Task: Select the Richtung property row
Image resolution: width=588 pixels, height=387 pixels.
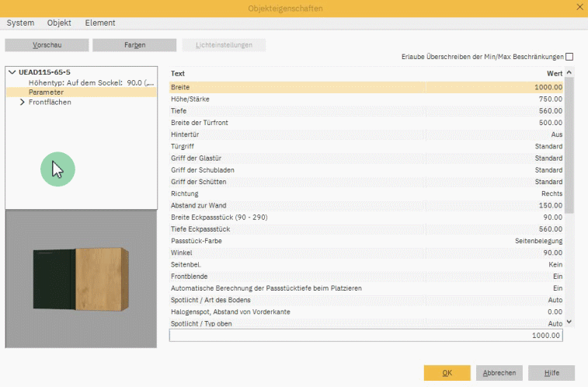Action: [367, 193]
